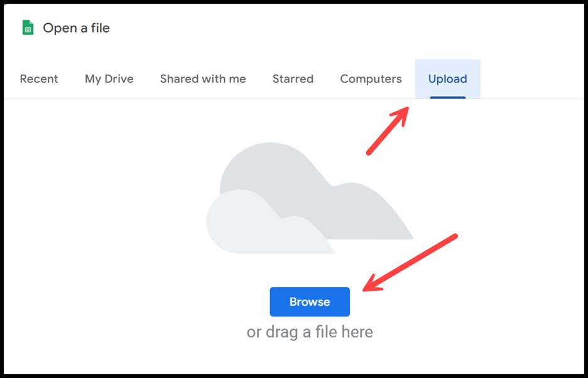Click the word "Drive" in My Drive
The image size is (588, 378).
pos(120,78)
